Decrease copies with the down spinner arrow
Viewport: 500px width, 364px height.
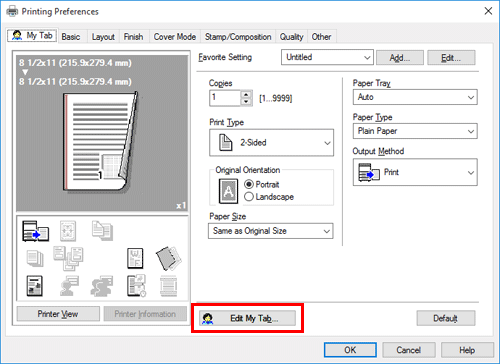click(246, 102)
